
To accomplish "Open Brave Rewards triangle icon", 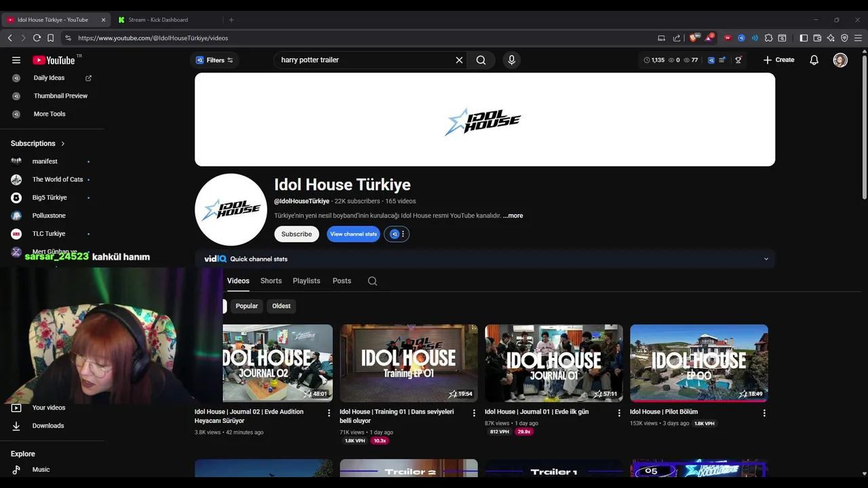I will [709, 38].
